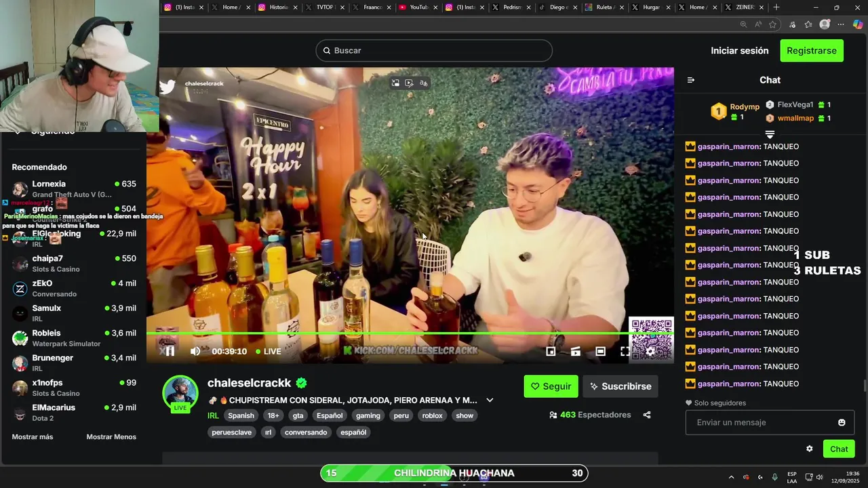Select the Spanish tag
868x488 pixels.
coord(241,415)
